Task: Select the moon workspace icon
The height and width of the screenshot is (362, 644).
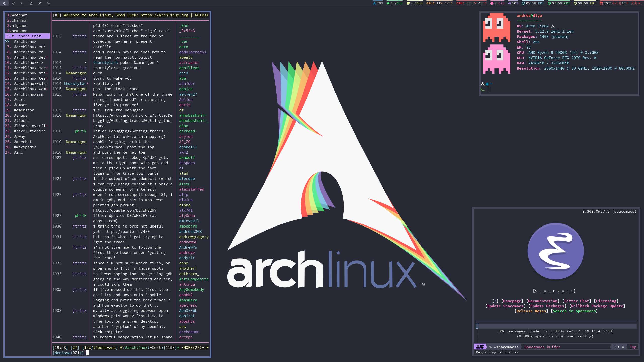Action: tap(5, 3)
